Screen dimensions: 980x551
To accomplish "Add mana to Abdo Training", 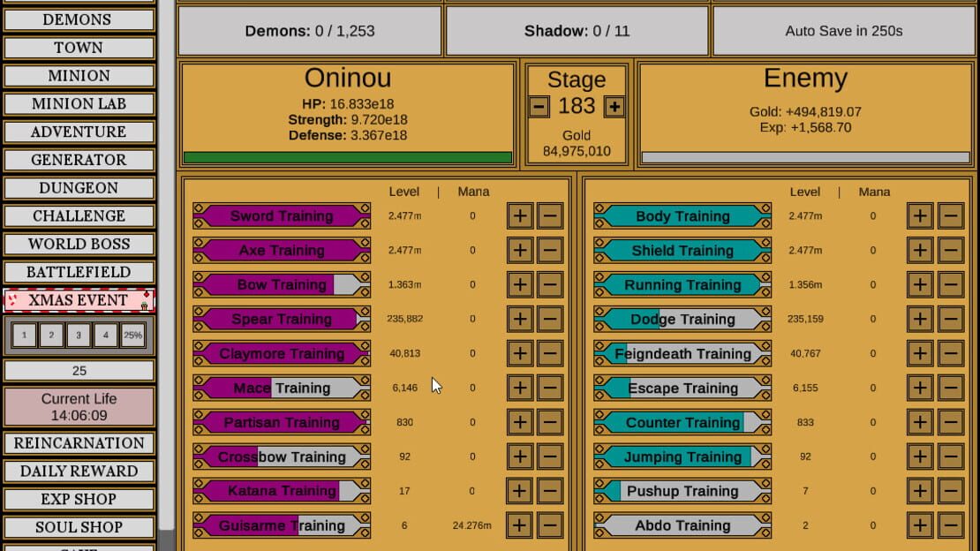I will (920, 525).
